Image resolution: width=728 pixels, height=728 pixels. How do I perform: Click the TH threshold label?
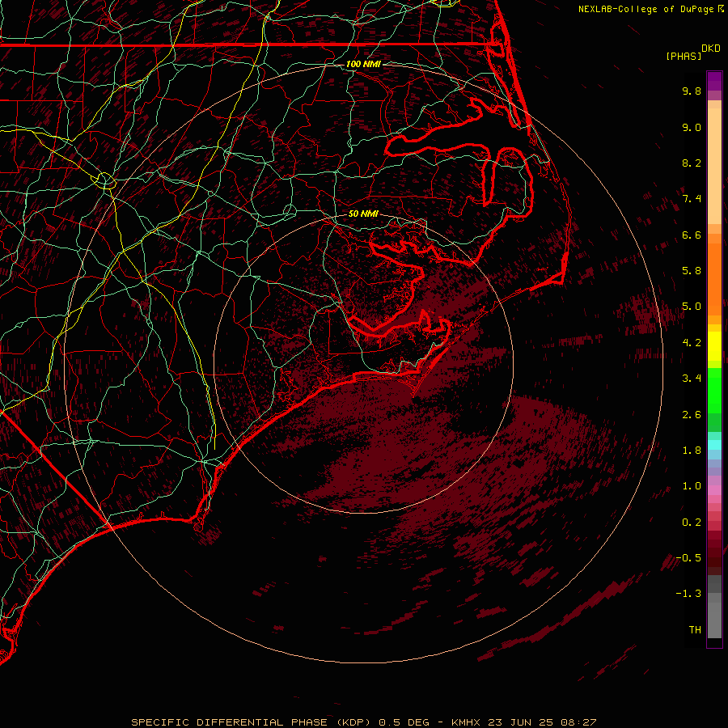(695, 630)
